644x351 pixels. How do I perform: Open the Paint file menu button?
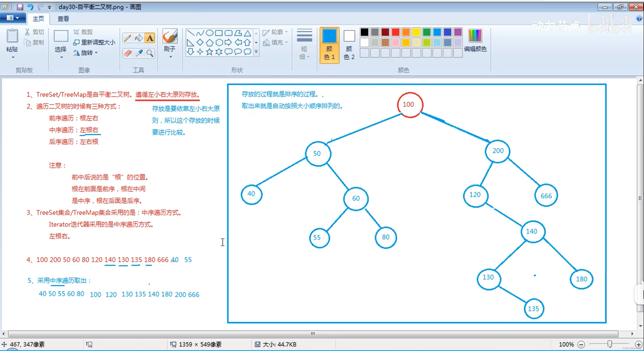coord(13,18)
